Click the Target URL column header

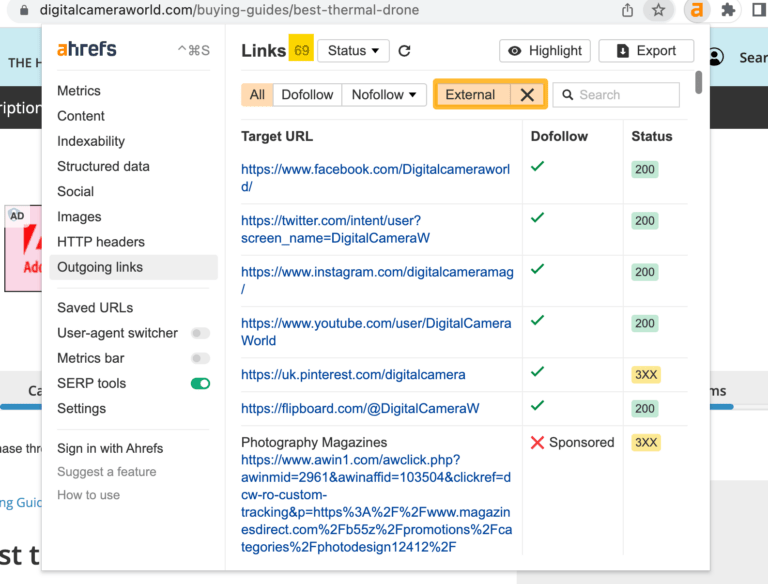point(277,136)
